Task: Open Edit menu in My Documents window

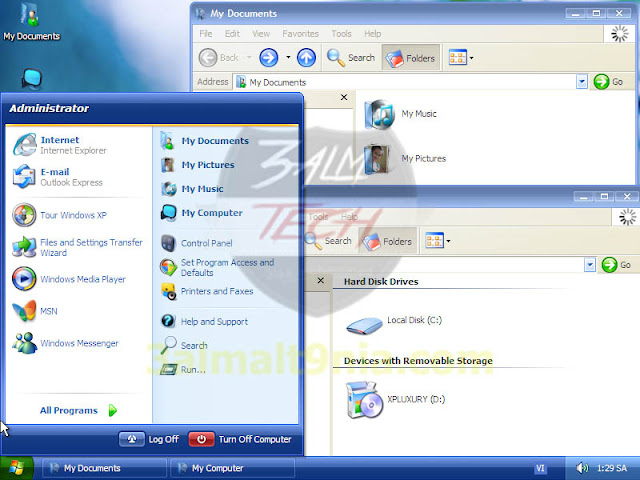Action: [232, 34]
